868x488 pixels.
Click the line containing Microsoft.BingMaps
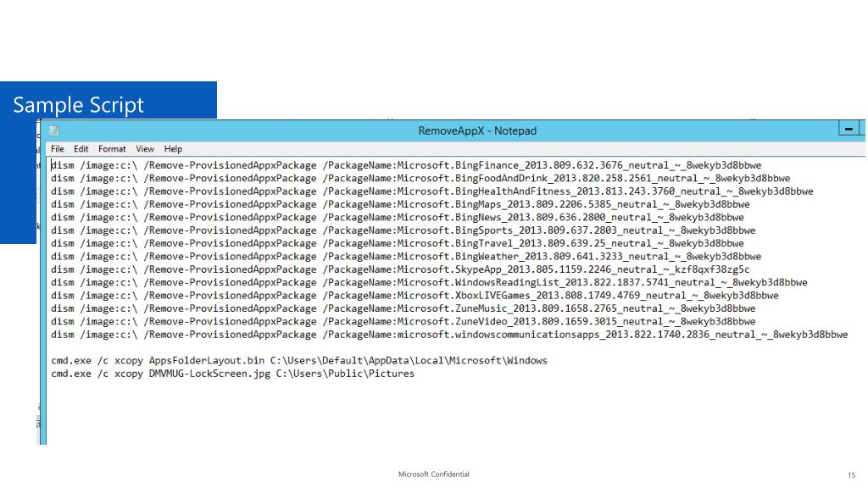(400, 204)
